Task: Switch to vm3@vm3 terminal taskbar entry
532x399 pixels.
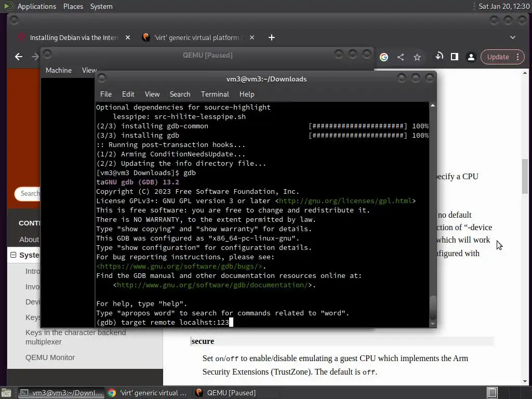Action: [61, 393]
